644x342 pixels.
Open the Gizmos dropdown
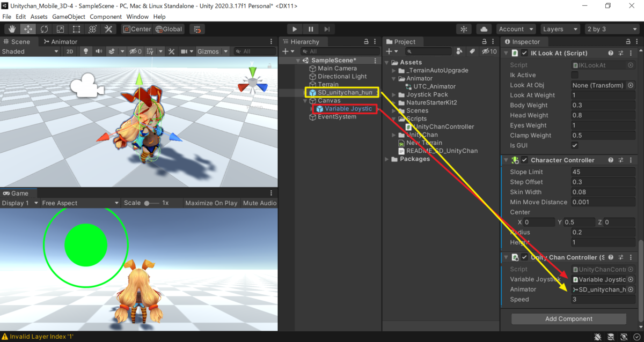pos(213,51)
